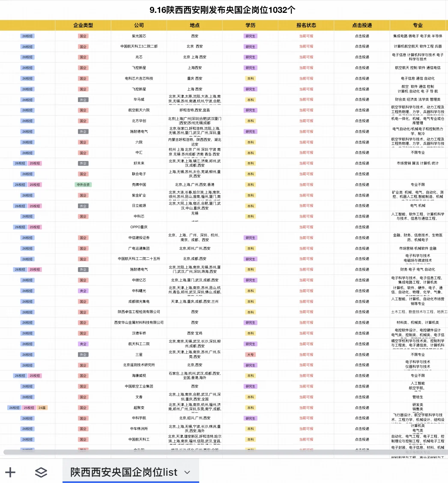Open 点击投递 link in 壳牌中国 row

click(x=362, y=185)
